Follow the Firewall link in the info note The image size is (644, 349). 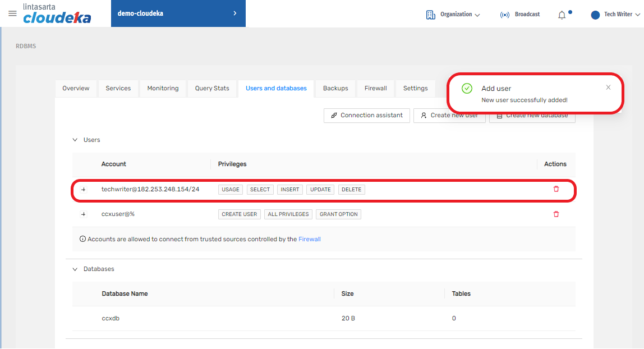309,239
